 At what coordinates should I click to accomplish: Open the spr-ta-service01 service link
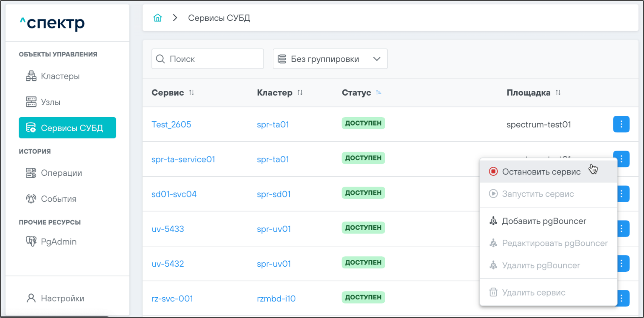point(183,160)
